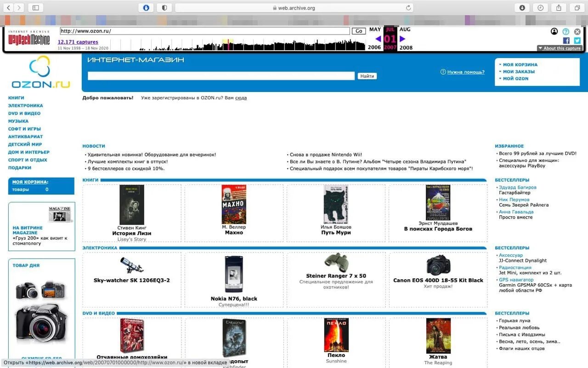
Task: Open the Электроника category
Action: [25, 106]
